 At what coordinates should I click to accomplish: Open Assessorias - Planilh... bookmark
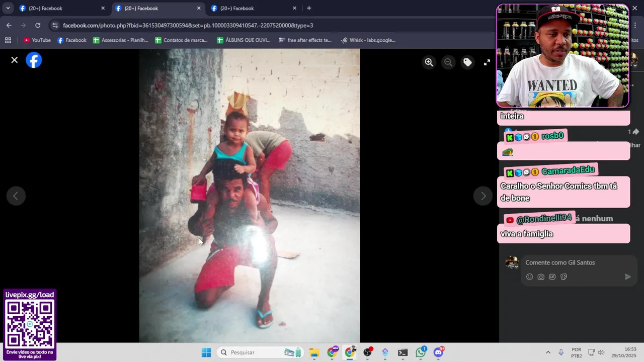click(121, 40)
